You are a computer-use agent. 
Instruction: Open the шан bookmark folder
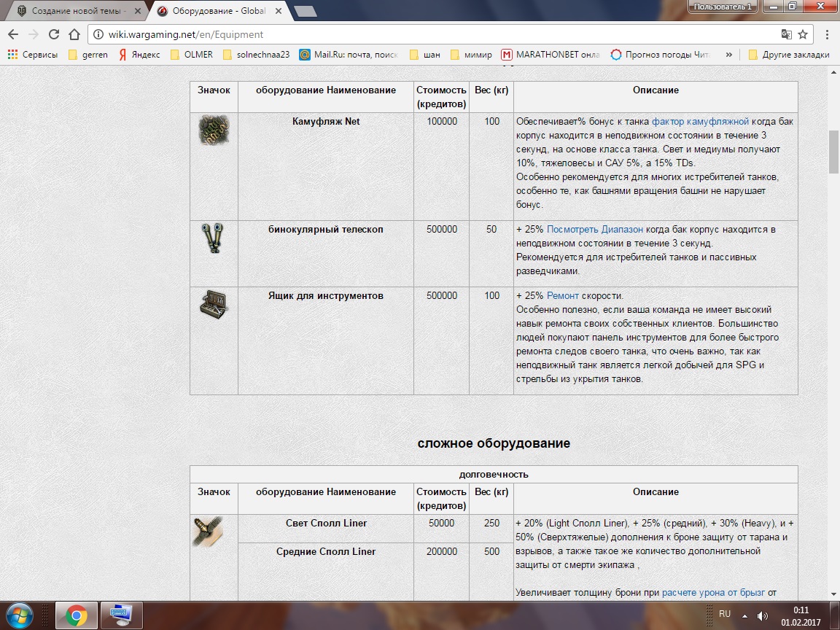click(x=424, y=54)
